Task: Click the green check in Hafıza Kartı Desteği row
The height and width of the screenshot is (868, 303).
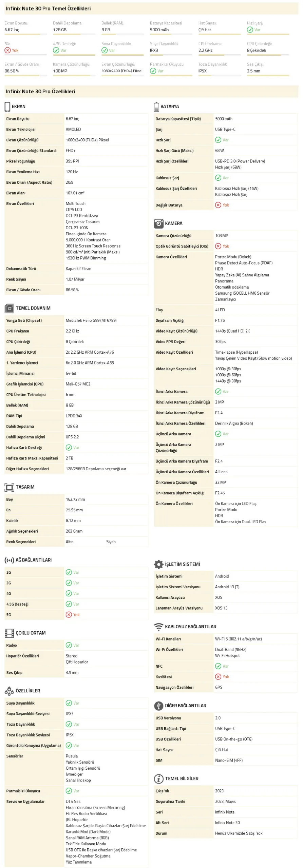Action: pos(69,448)
